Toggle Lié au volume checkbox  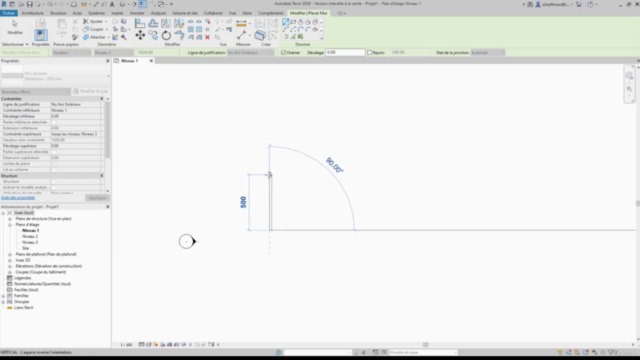[53, 169]
